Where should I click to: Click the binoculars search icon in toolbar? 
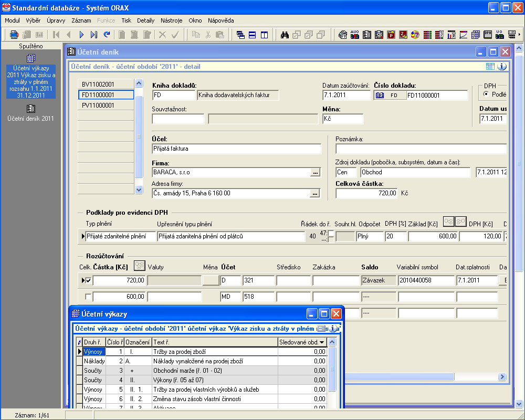click(x=286, y=35)
